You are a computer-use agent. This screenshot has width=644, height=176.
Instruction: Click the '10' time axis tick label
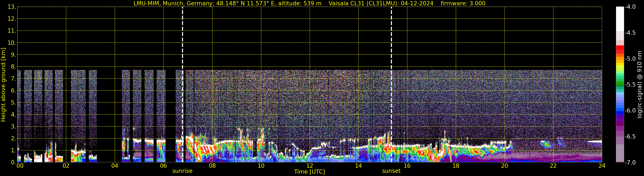tap(261, 166)
